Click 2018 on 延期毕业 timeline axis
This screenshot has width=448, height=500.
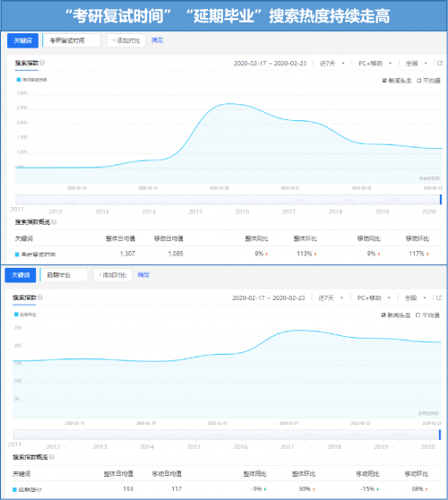(x=334, y=446)
